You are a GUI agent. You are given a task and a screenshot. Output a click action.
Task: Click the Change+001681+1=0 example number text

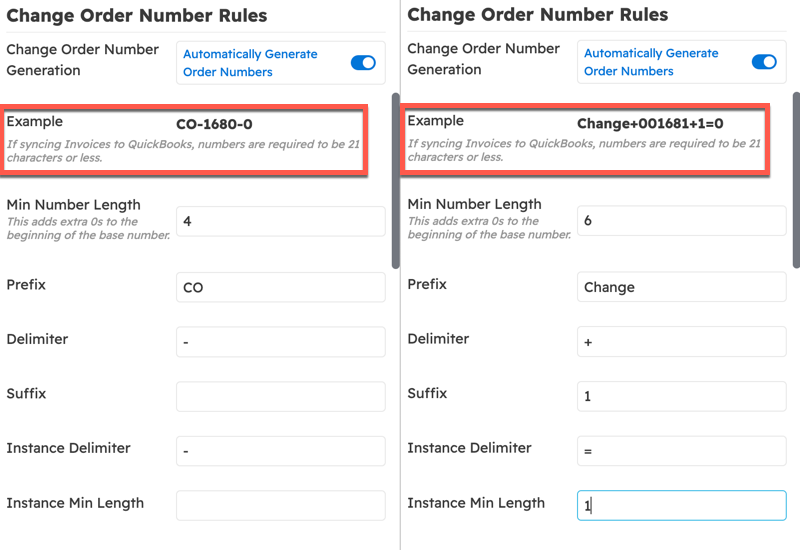point(650,124)
